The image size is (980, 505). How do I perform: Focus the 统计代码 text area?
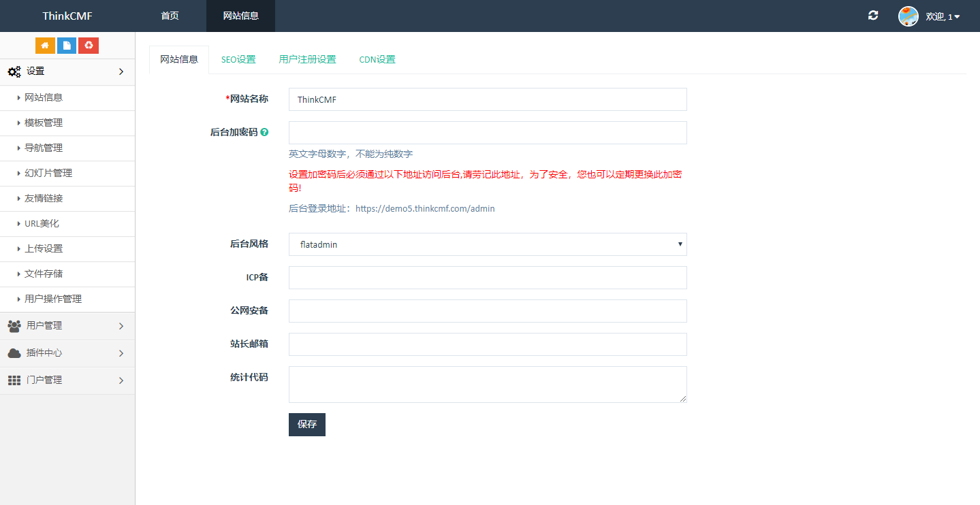tap(488, 385)
